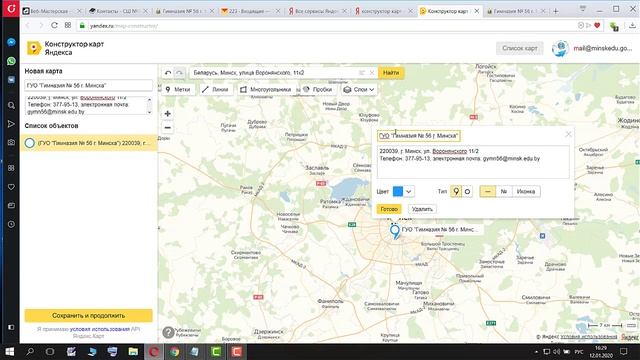640x360 pixels.
Task: Choose the blank dash label style
Action: pos(488,191)
